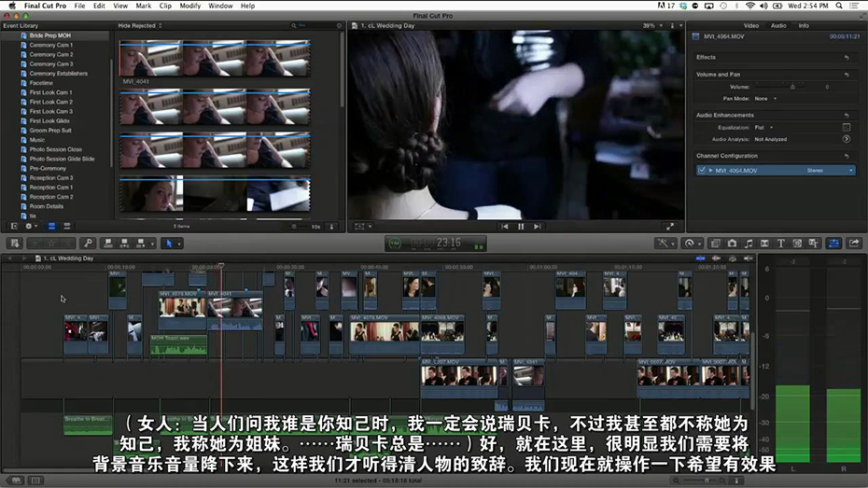Open the Hide Rejected filter dropdown
868x488 pixels.
[x=140, y=26]
